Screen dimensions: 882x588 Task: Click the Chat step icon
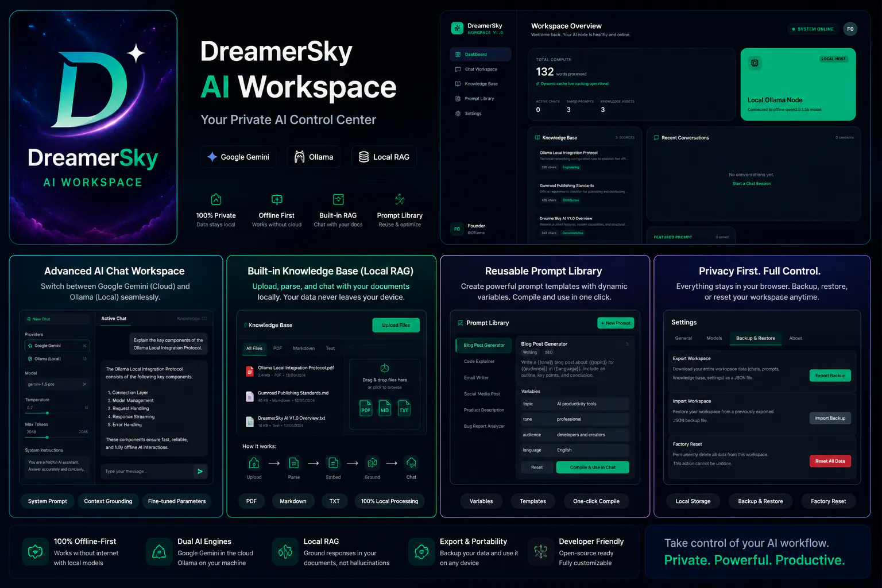(x=411, y=463)
